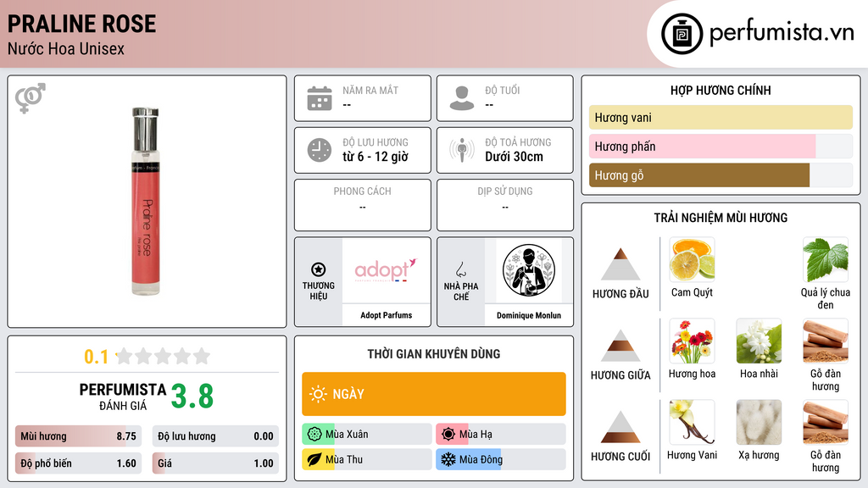This screenshot has height=488, width=868.
Task: Click the Hợp hương chính heading
Action: coord(721,90)
